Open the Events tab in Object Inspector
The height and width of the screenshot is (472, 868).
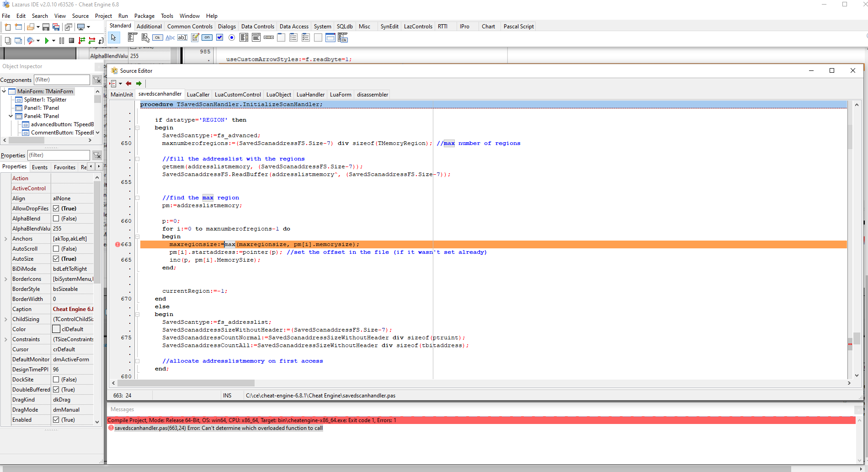[40, 167]
